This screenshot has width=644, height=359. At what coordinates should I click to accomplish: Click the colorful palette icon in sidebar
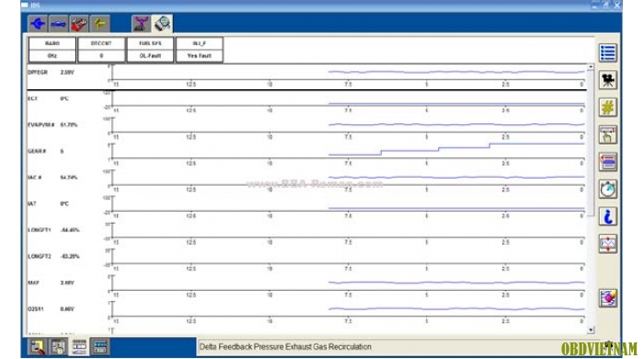coord(608,298)
